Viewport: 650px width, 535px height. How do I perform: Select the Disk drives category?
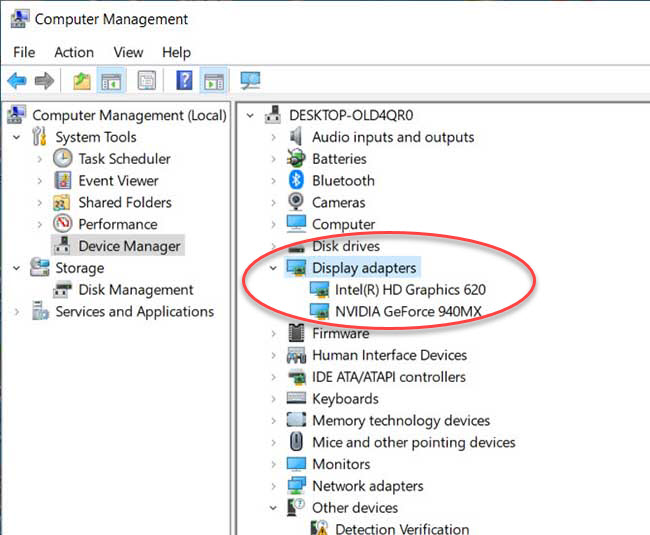coord(346,246)
